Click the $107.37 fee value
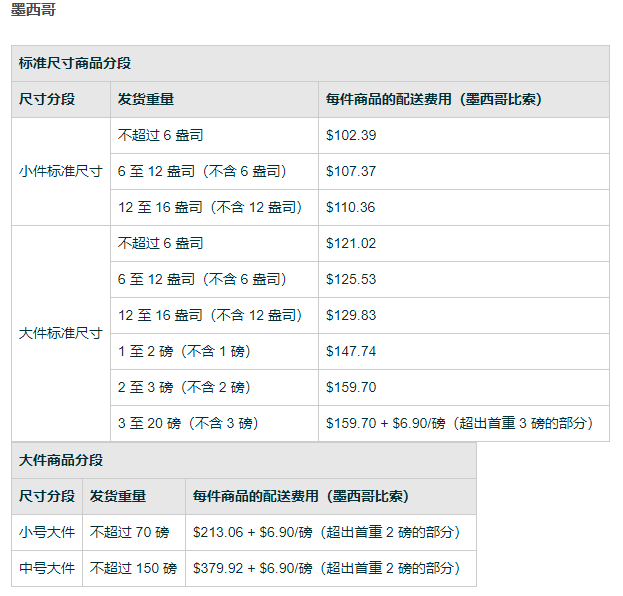The width and height of the screenshot is (623, 596). pyautogui.click(x=351, y=171)
